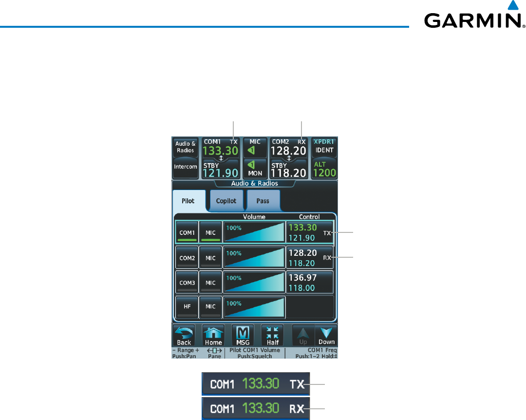Tap the COM1 standby frequency 121.90

(221, 169)
